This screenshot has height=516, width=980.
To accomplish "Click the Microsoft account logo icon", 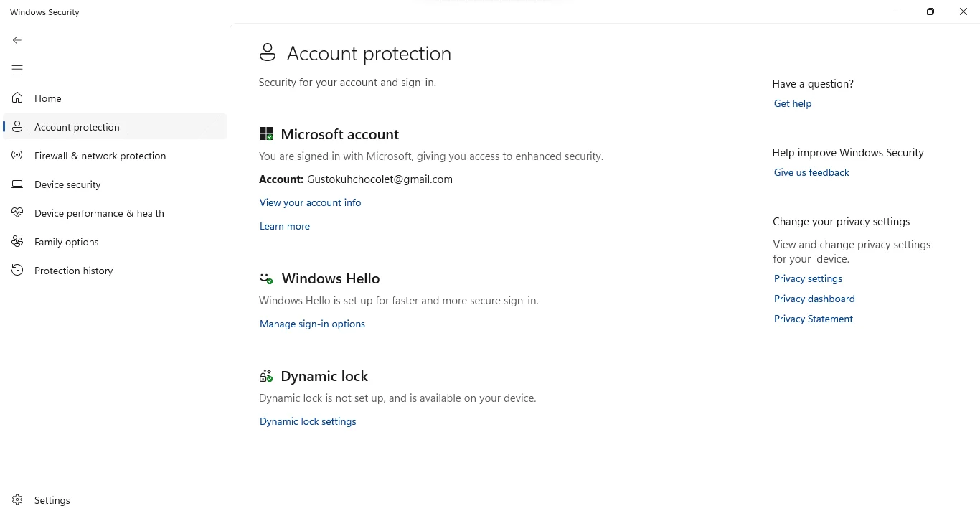I will [266, 133].
